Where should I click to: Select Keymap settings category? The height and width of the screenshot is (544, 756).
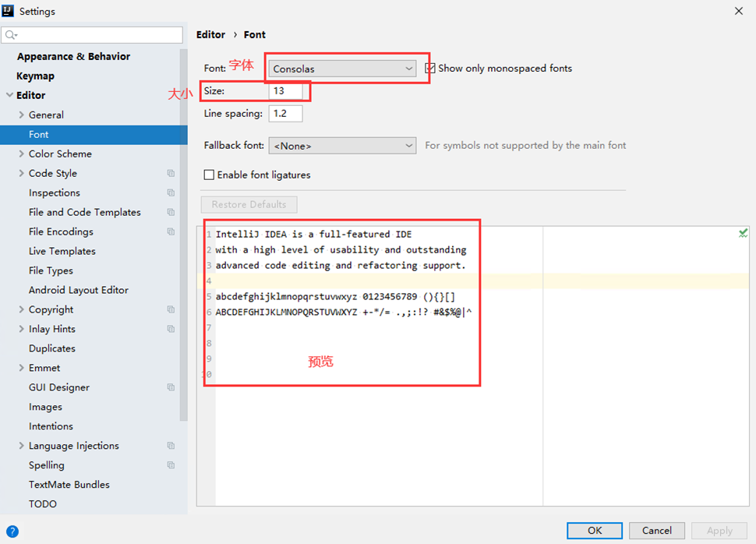[x=35, y=76]
